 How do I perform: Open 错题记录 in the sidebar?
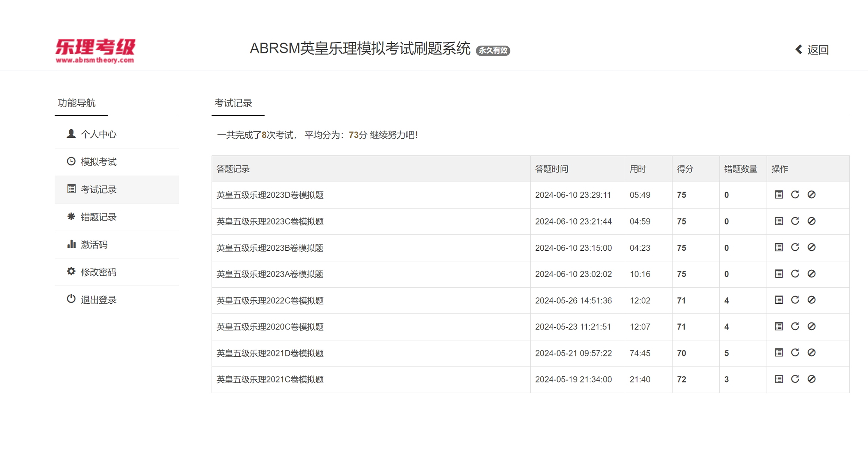coord(117,217)
